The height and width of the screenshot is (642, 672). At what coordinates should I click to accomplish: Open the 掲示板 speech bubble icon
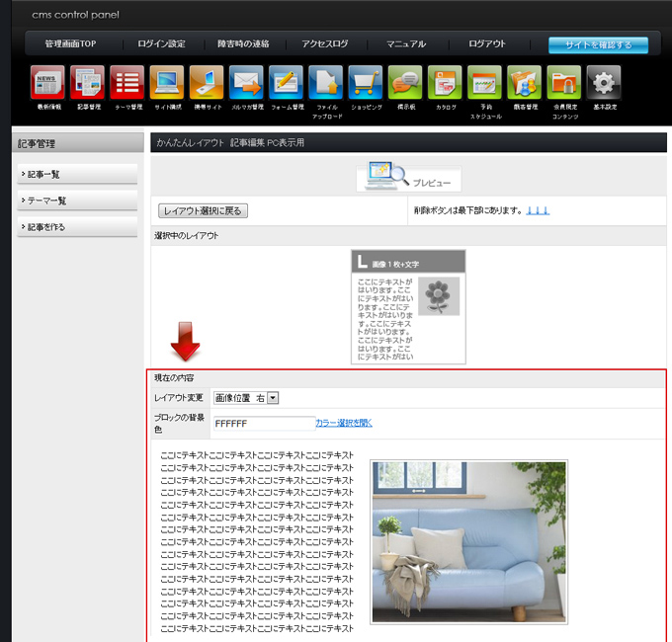click(405, 83)
